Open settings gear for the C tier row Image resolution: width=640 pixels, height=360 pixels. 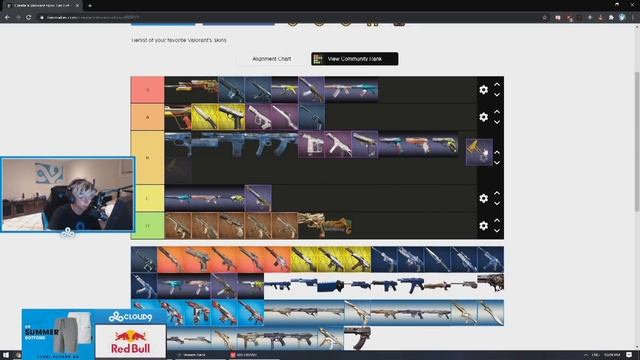(483, 198)
